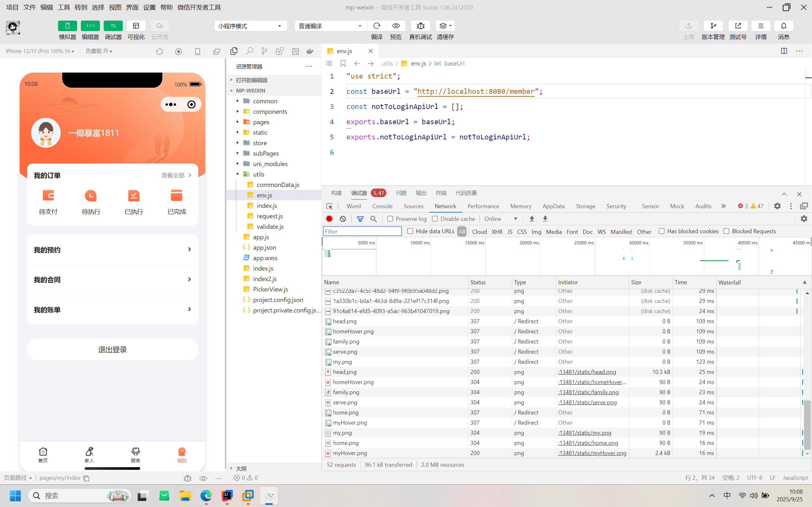Open the 版本管理 branch icon
The height and width of the screenshot is (507, 812).
[x=713, y=26]
